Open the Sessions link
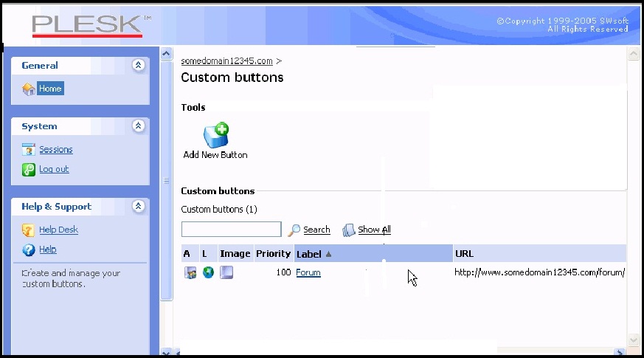644x358 pixels. [x=56, y=149]
